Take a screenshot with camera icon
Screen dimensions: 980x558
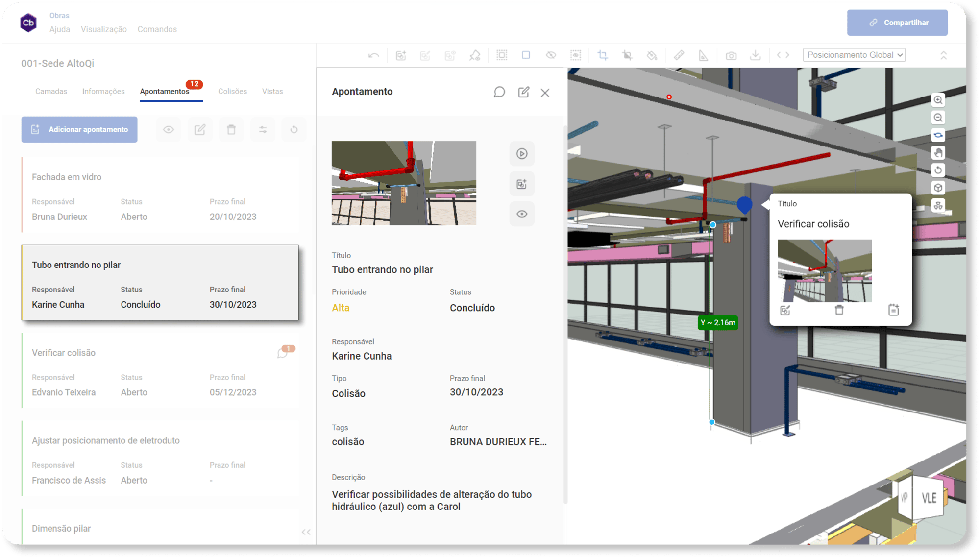[x=731, y=55]
